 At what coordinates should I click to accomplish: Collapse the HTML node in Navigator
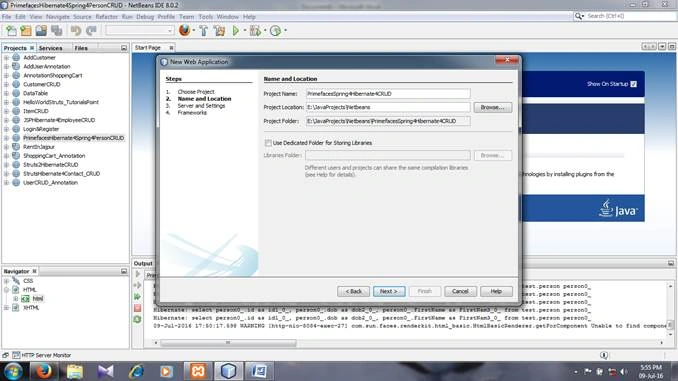tap(6, 290)
